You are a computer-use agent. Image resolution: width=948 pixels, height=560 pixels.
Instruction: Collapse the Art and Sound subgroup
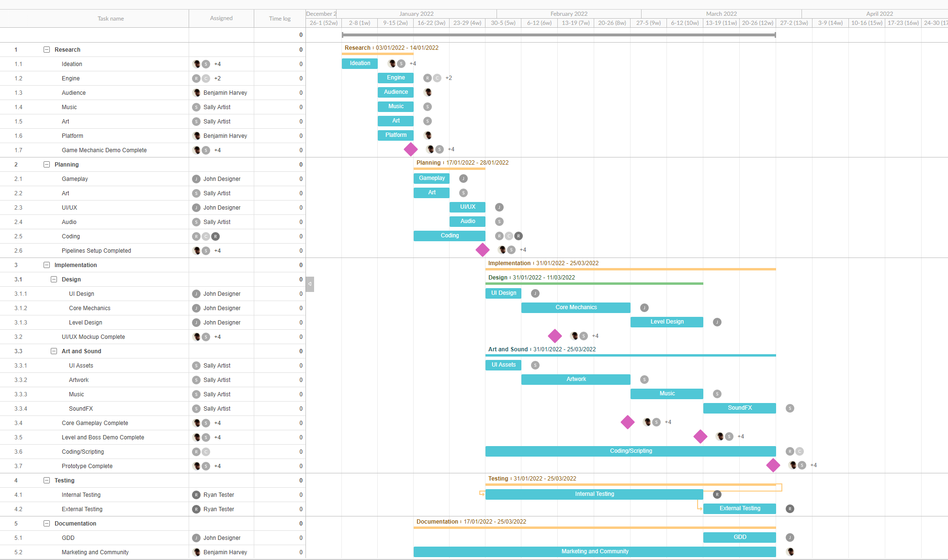[54, 351]
